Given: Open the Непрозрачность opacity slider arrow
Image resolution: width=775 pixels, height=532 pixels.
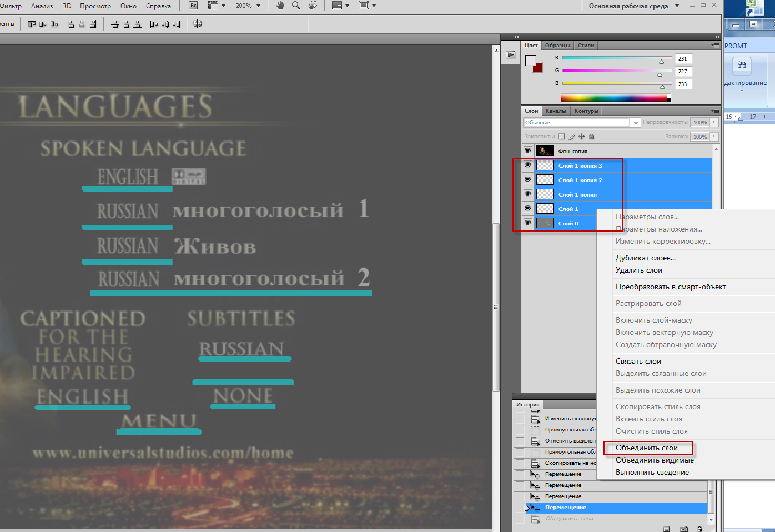Looking at the screenshot, I should (714, 122).
